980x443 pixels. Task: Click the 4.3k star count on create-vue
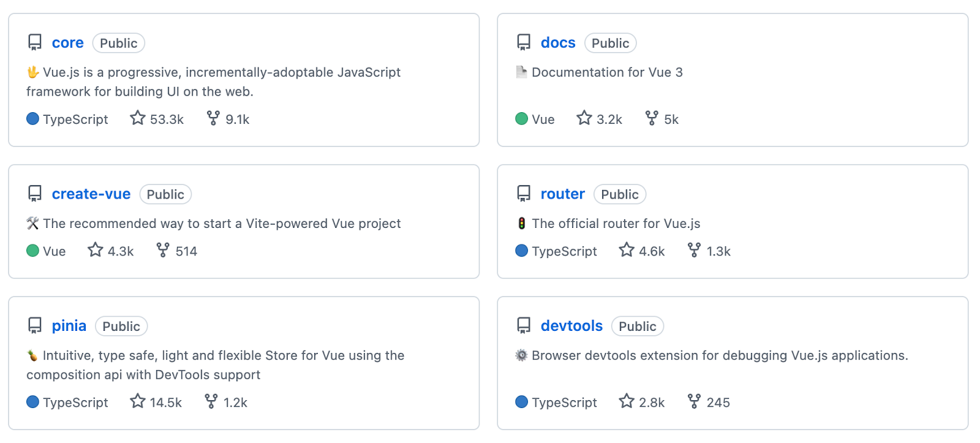coord(121,251)
